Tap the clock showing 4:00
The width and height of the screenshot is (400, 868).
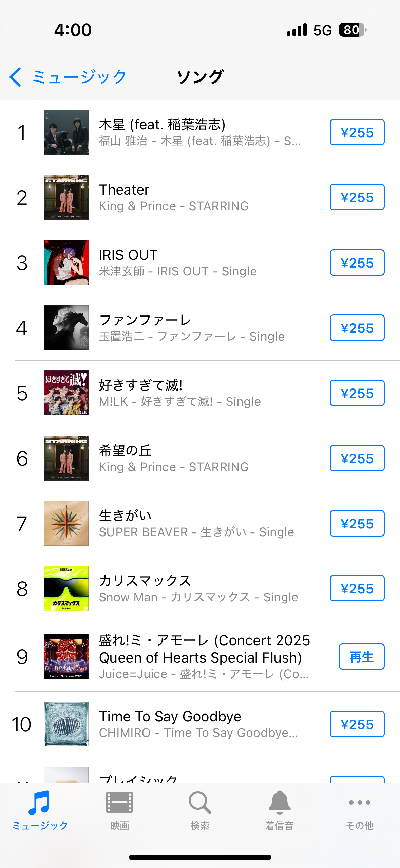(x=73, y=30)
